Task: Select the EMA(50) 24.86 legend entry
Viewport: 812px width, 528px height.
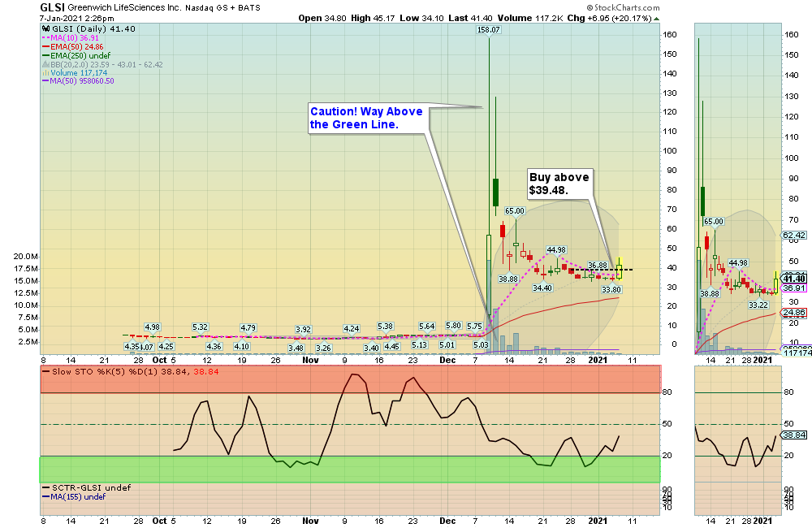Action: (72, 46)
